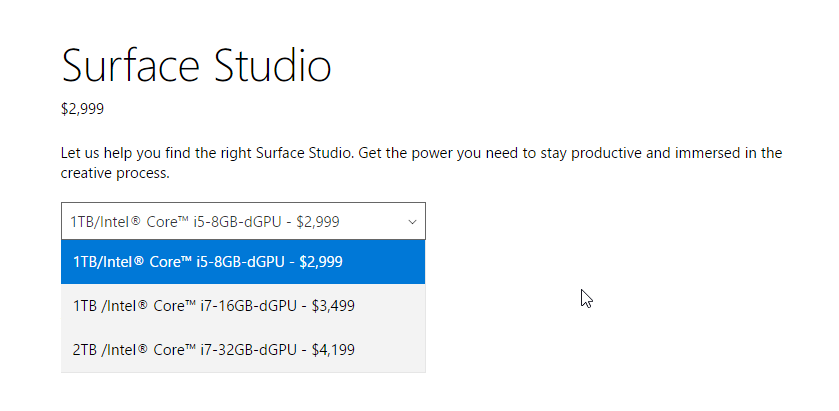839x411 pixels.
Task: Click the Surface Studio page heading
Action: click(x=196, y=65)
